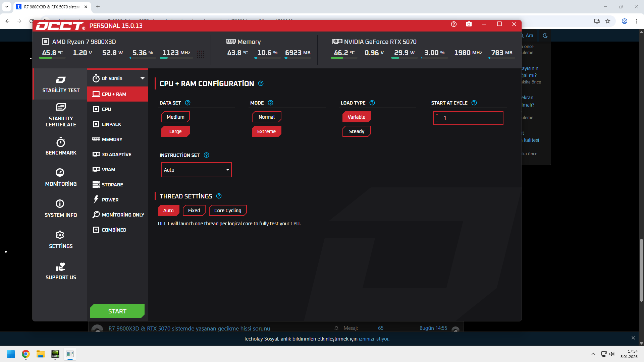Choose Medium data set
The image size is (644, 362).
tap(175, 117)
